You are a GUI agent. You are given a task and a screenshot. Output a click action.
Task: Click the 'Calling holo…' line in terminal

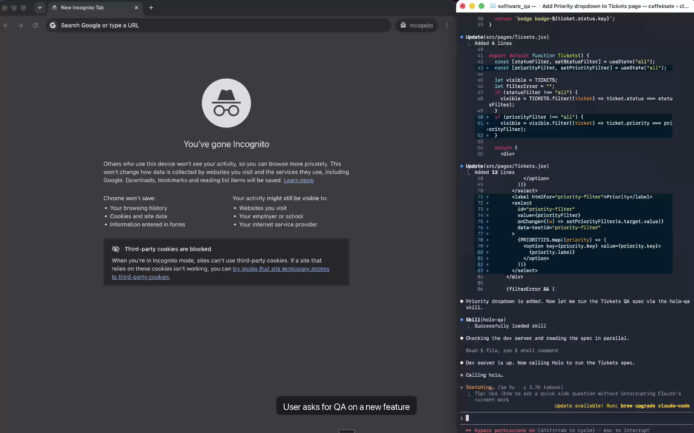tap(484, 375)
